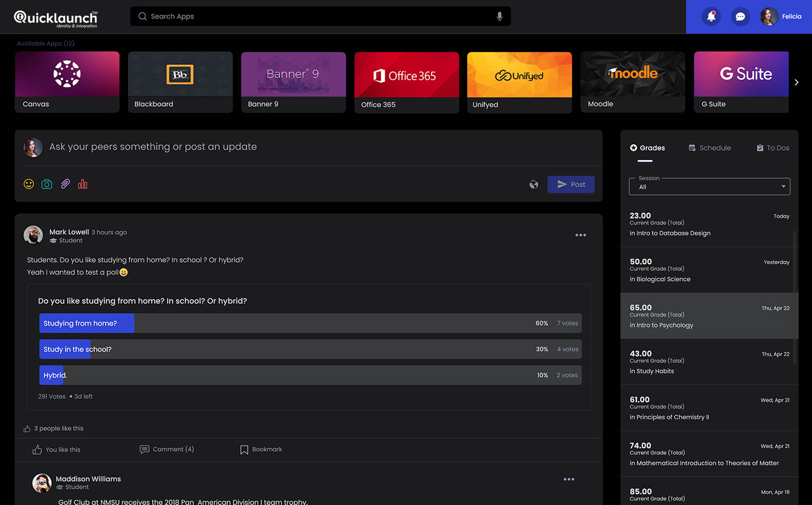The height and width of the screenshot is (505, 812).
Task: Open the chat messages icon
Action: [740, 17]
